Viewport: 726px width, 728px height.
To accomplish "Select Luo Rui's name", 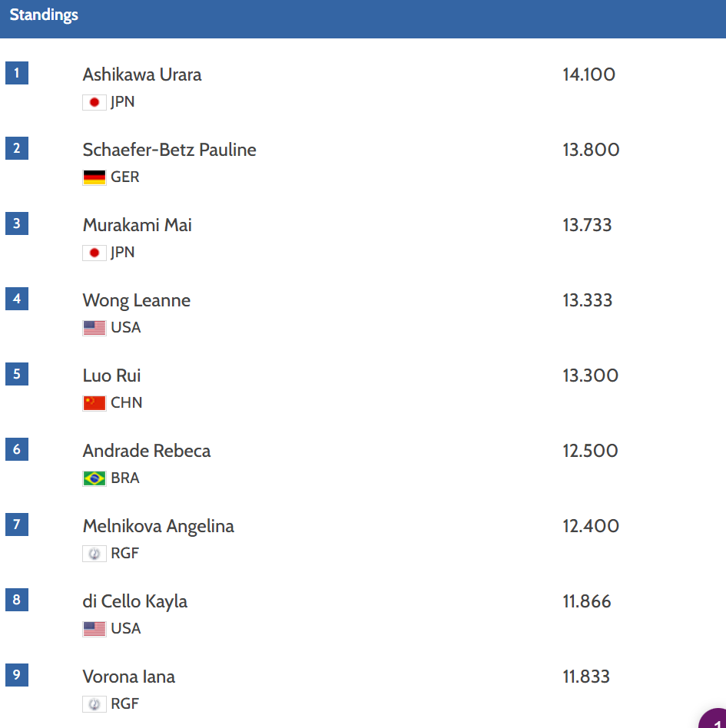I will 111,376.
